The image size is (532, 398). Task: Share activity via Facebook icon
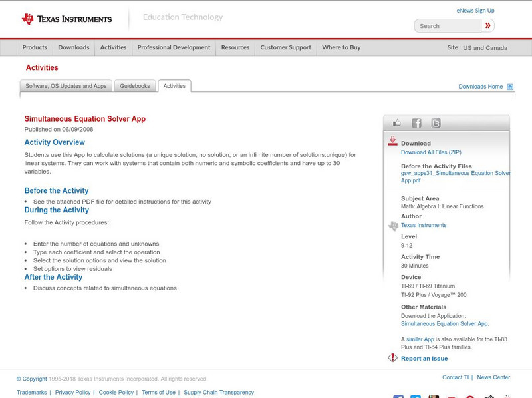tap(416, 123)
